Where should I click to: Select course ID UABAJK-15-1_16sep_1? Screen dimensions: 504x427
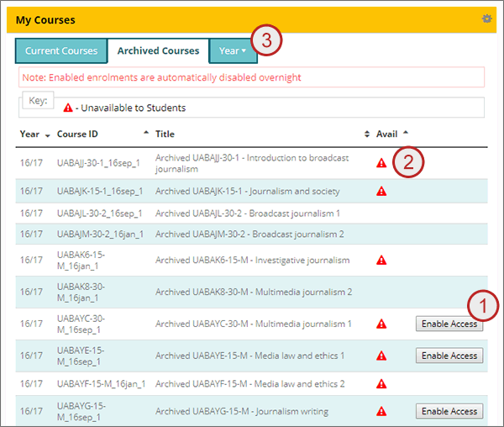(x=100, y=192)
